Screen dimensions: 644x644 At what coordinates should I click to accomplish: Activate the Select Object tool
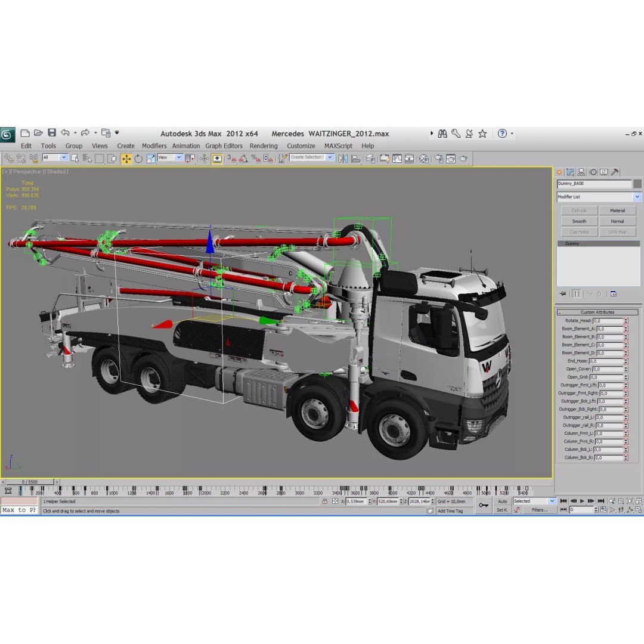tap(75, 159)
